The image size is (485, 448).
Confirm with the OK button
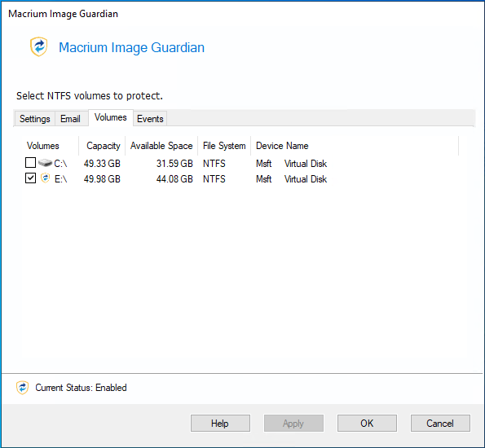pos(367,423)
